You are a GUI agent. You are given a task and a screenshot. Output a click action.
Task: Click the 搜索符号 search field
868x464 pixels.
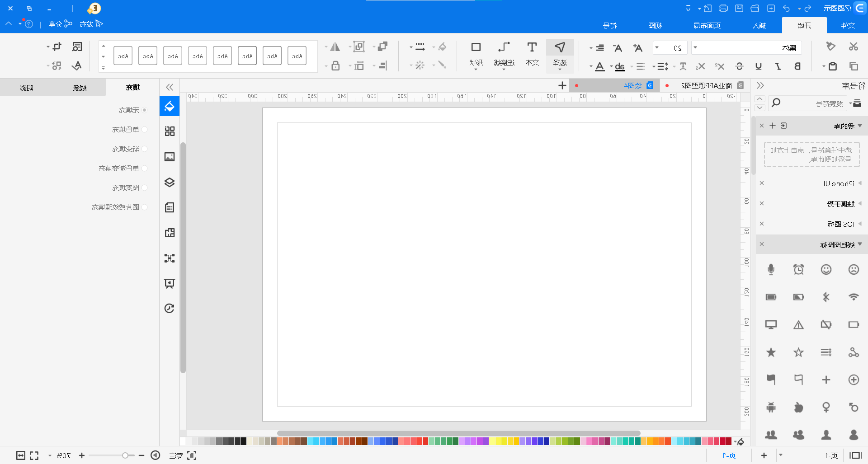[807, 103]
